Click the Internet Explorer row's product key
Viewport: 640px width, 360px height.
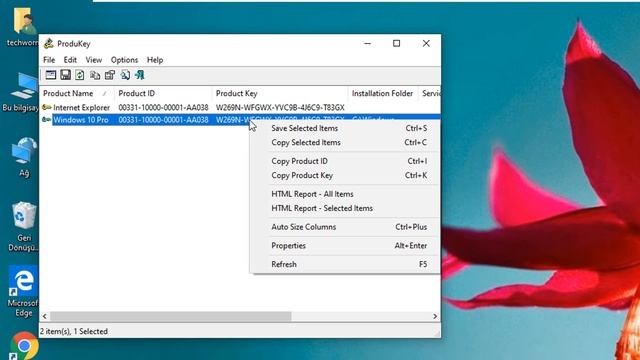(x=280, y=108)
